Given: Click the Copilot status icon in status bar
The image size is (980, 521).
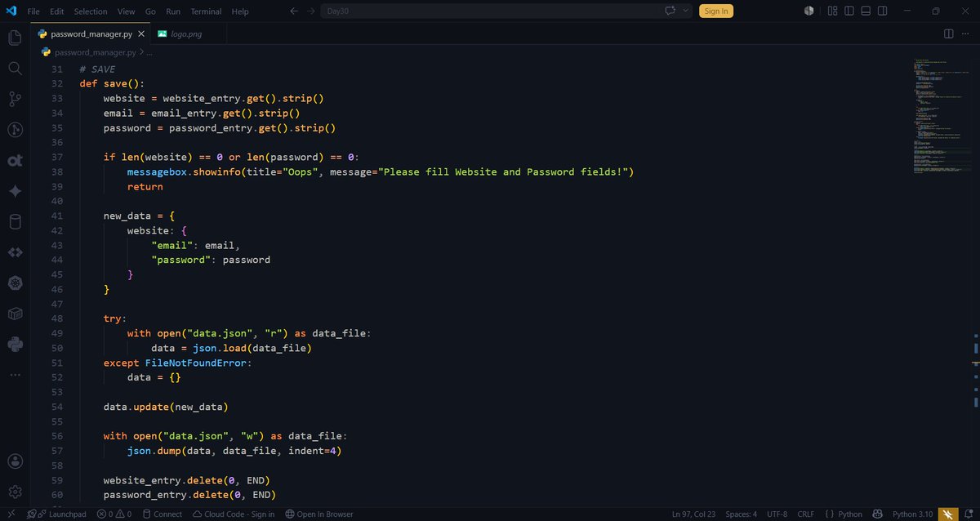Looking at the screenshot, I should pyautogui.click(x=878, y=514).
